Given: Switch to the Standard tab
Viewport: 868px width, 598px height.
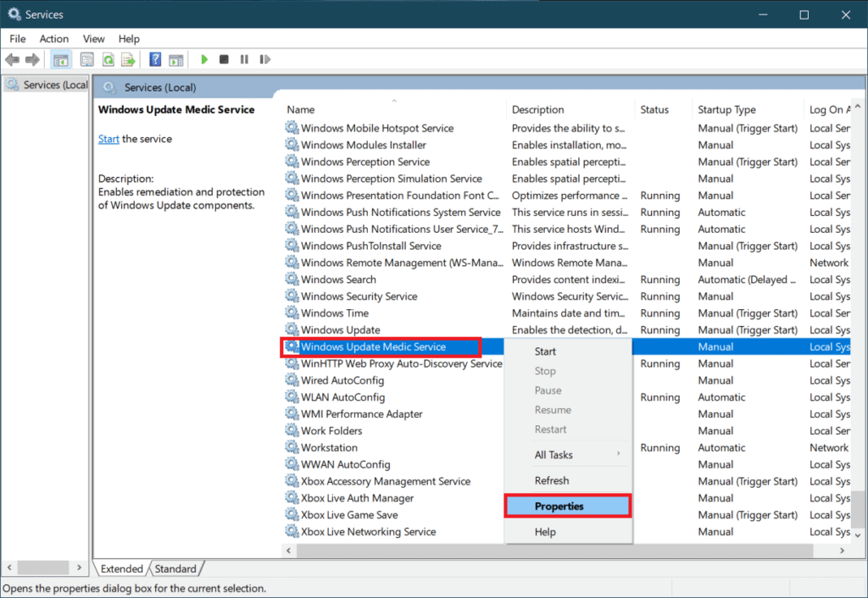Looking at the screenshot, I should [x=175, y=568].
